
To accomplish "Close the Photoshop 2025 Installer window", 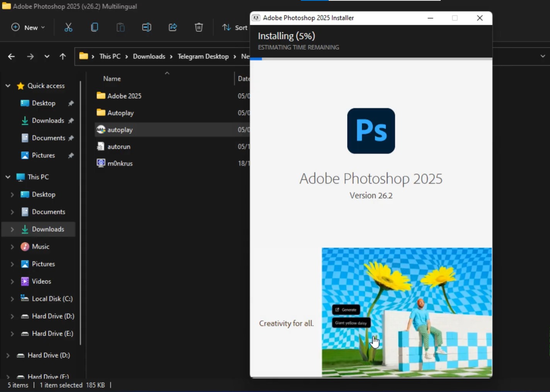I will click(x=480, y=18).
